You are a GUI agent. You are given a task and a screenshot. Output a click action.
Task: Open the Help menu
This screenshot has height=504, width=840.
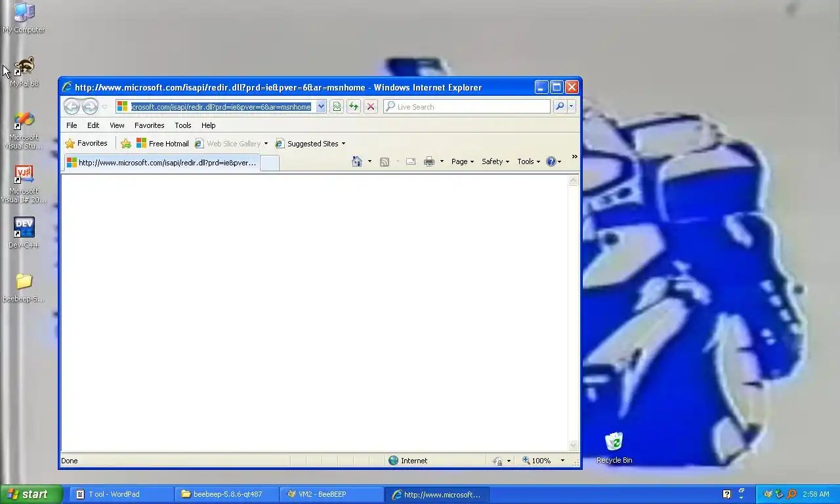[x=208, y=125]
